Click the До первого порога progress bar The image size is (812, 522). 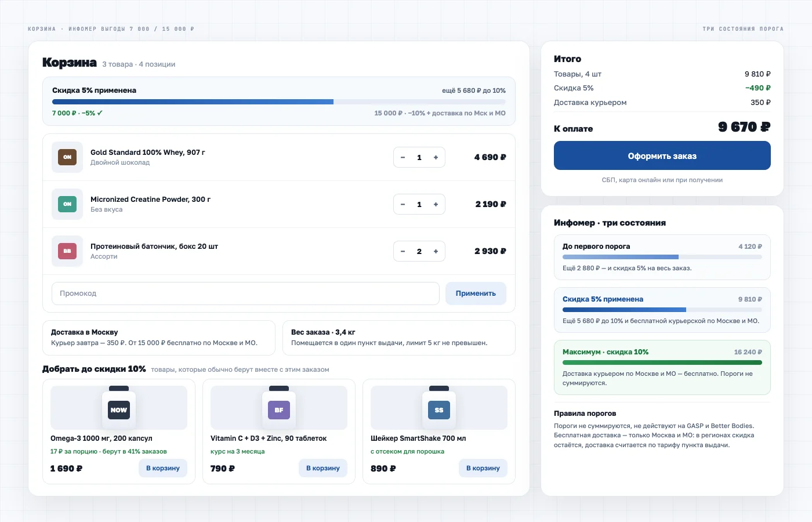point(662,257)
